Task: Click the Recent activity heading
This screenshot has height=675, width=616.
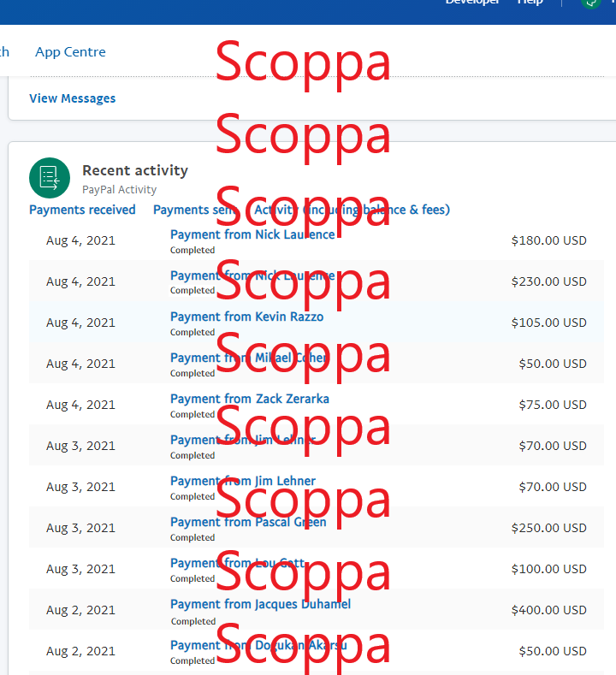Action: tap(135, 170)
